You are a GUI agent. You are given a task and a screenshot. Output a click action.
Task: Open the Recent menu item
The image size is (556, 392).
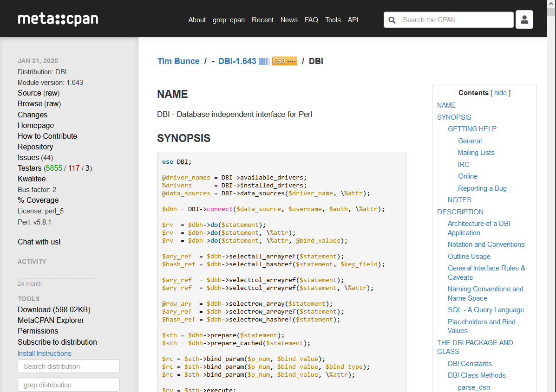pos(262,20)
